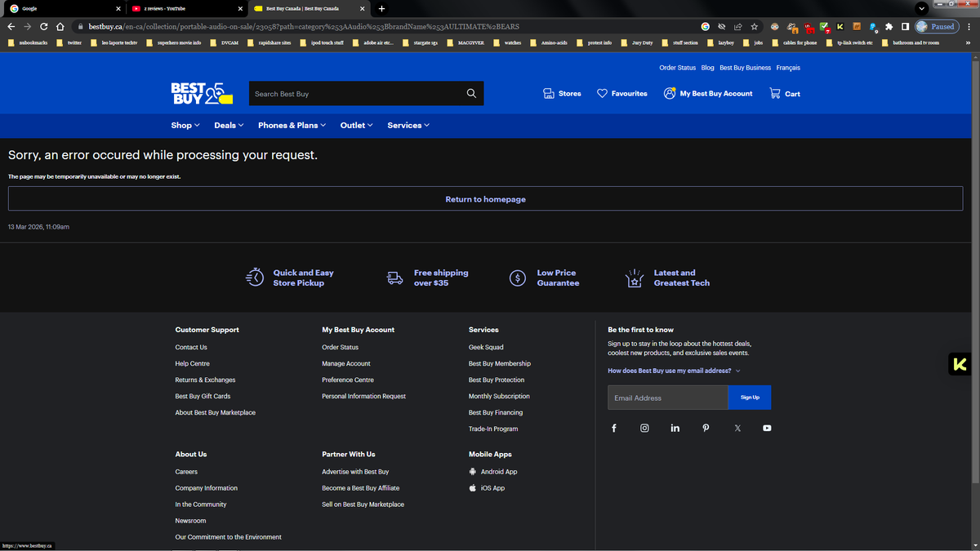
Task: Open the iOS App link
Action: coord(487,487)
